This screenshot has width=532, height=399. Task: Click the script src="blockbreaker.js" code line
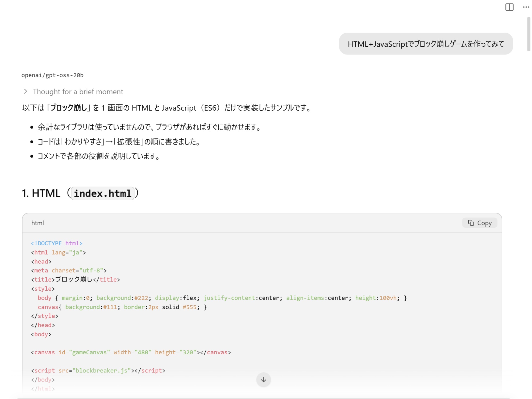pos(98,371)
